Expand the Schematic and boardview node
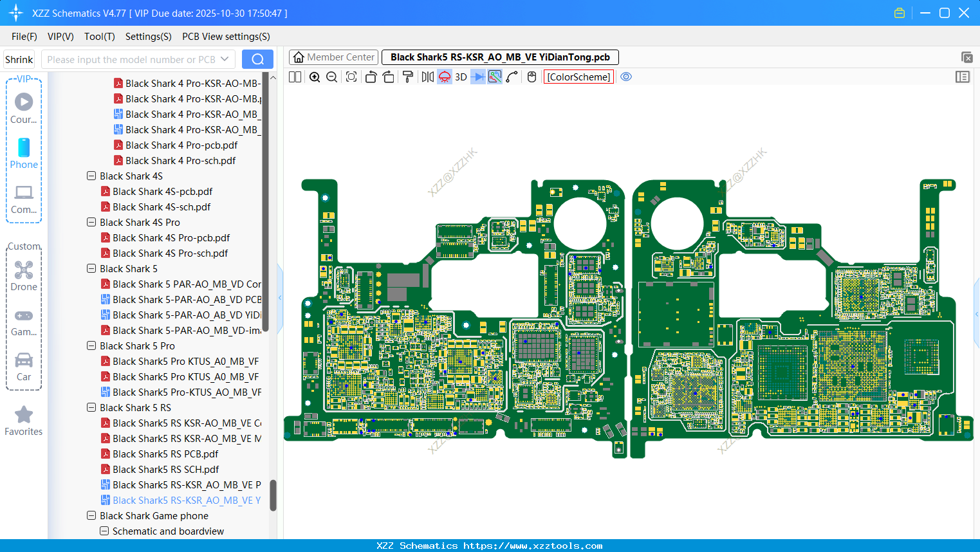This screenshot has height=552, width=980. click(104, 531)
